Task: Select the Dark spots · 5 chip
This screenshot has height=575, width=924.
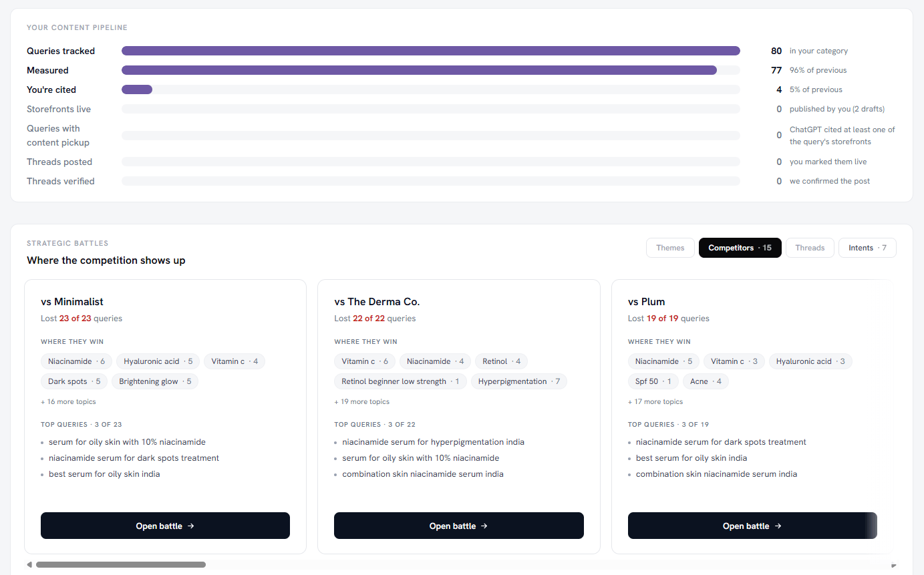Action: click(x=74, y=381)
